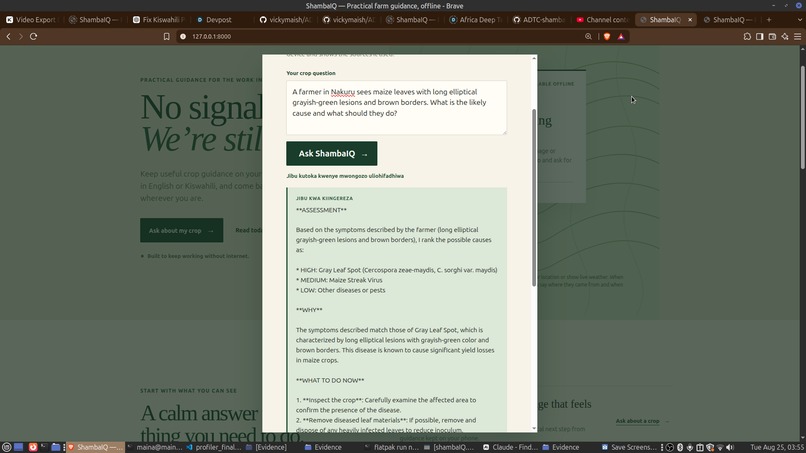
Task: Click the underlined word 'Nakuru' in the question
Action: [x=342, y=92]
